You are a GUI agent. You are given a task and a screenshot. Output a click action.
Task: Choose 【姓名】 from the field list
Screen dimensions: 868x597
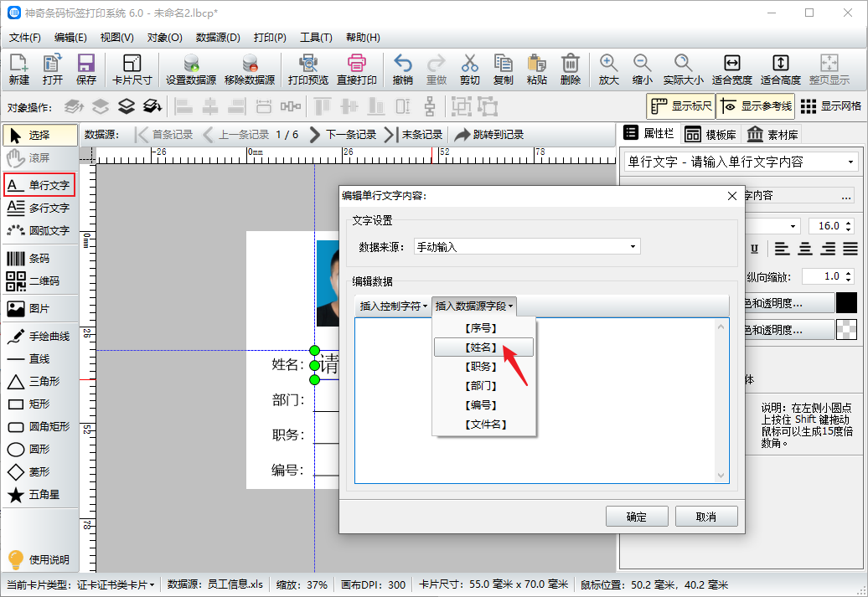click(482, 347)
